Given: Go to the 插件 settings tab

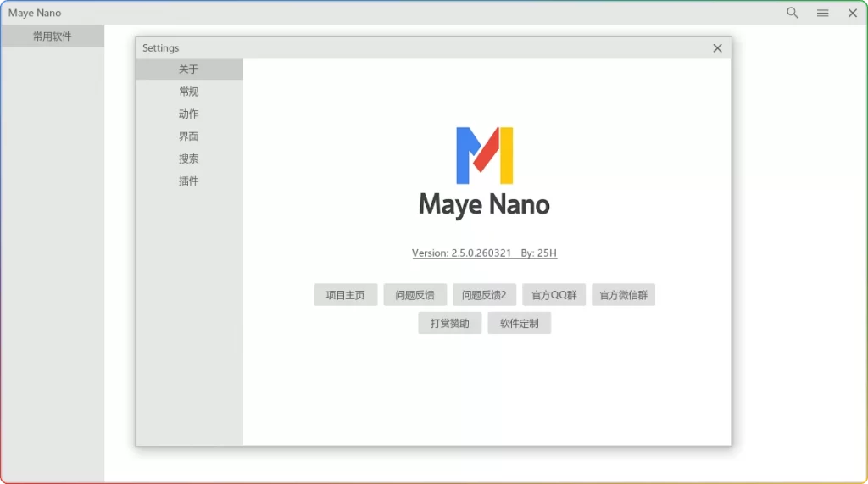Looking at the screenshot, I should (189, 181).
